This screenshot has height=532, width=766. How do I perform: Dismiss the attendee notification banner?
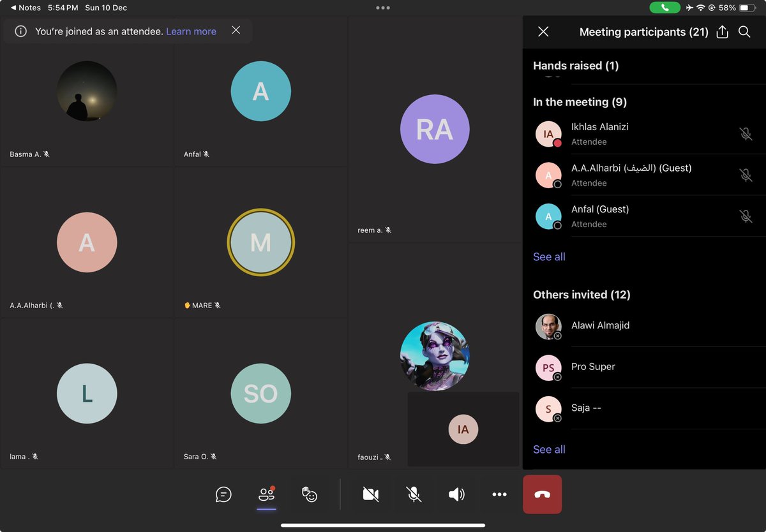(236, 30)
